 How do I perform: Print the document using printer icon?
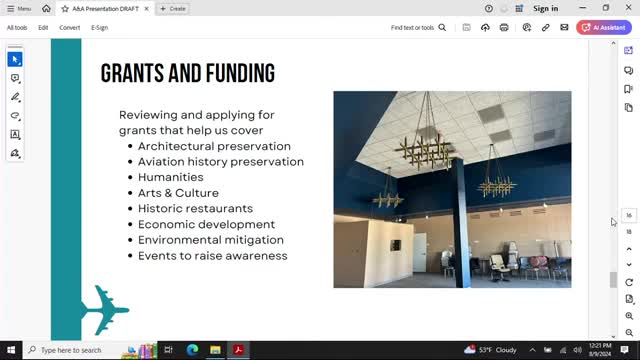[x=504, y=28]
